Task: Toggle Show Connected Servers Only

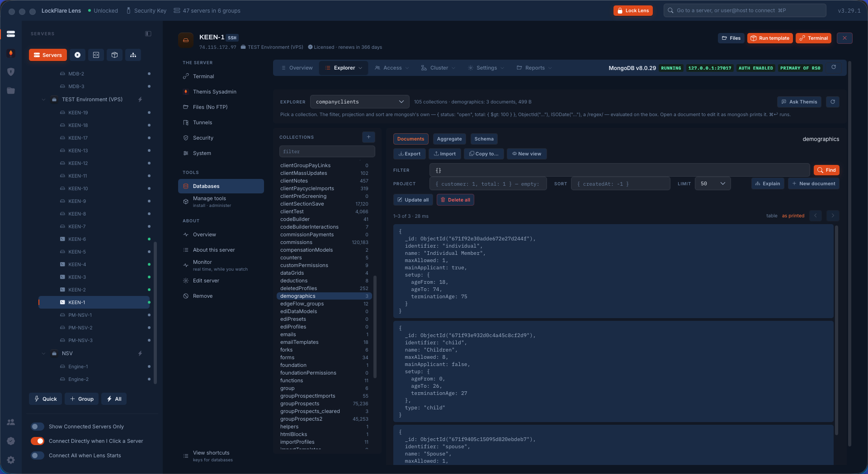Action: 38,427
